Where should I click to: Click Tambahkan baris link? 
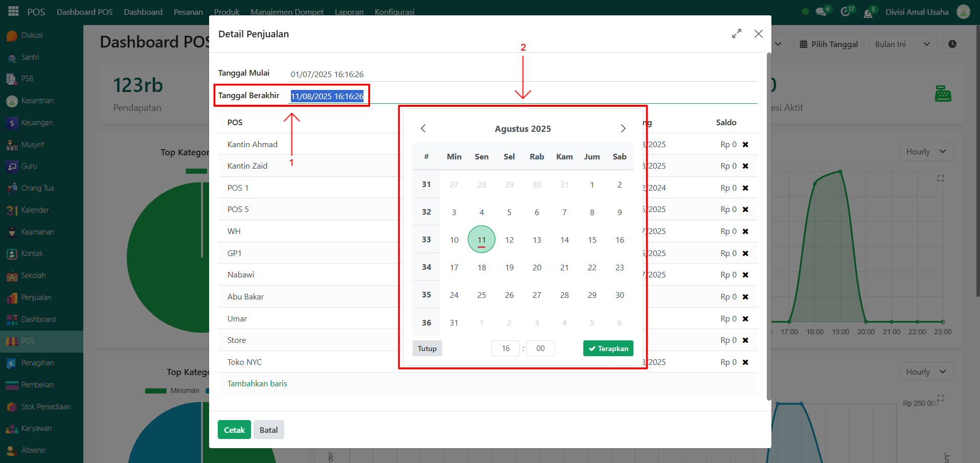coord(257,384)
